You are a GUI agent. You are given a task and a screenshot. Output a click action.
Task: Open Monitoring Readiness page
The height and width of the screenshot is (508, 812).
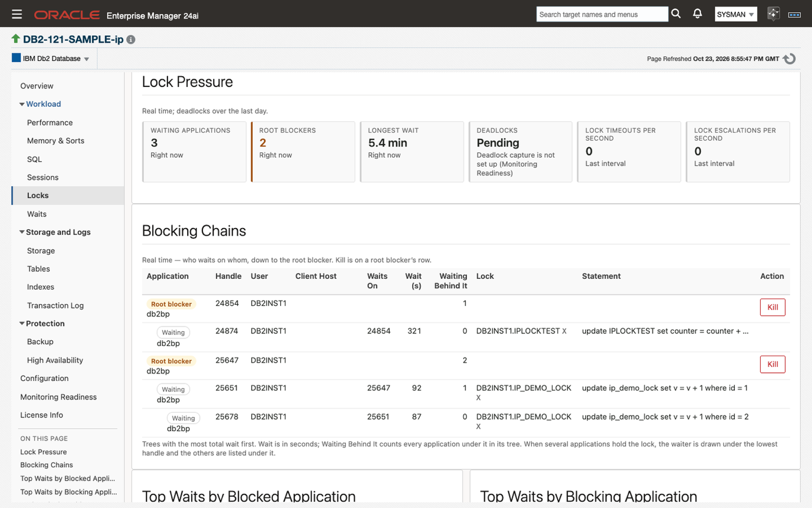[58, 397]
